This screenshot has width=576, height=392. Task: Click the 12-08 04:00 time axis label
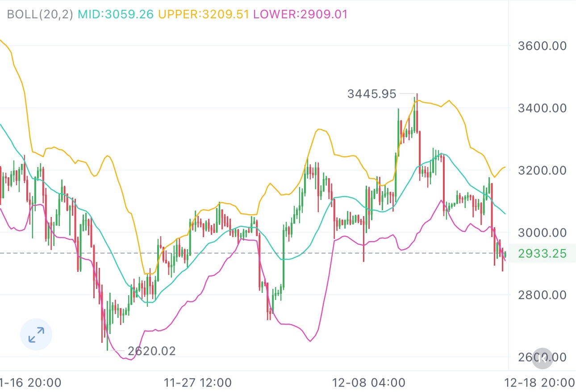369,383
